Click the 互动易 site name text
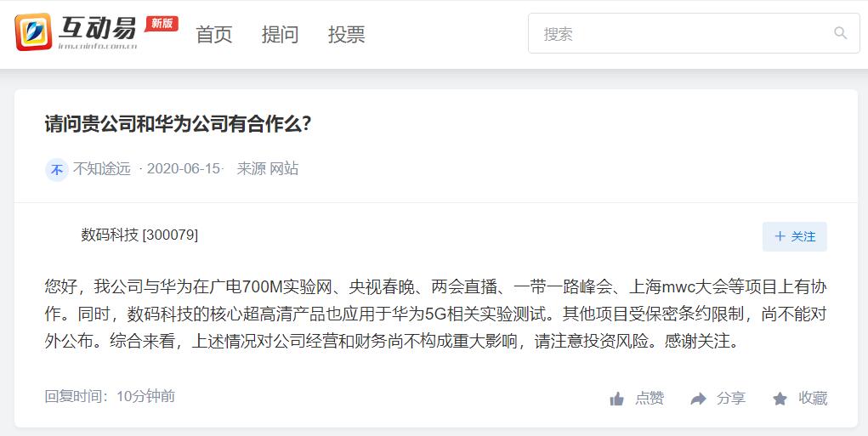This screenshot has height=436, width=868. (98, 28)
